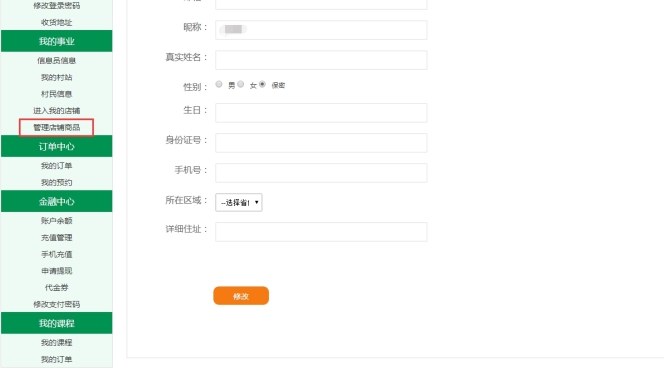Click into the 生日 input field
This screenshot has width=664, height=371.
(x=321, y=113)
